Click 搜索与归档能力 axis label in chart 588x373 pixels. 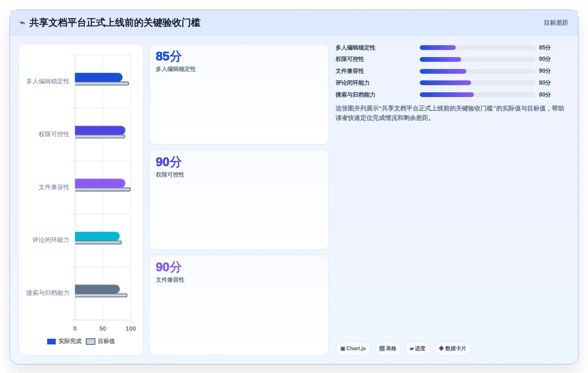click(x=48, y=293)
